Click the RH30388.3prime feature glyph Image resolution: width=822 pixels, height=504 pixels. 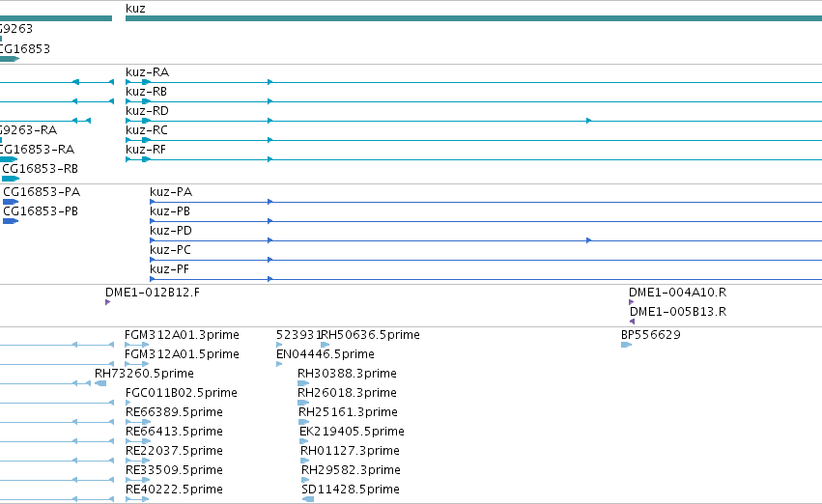coord(303,383)
